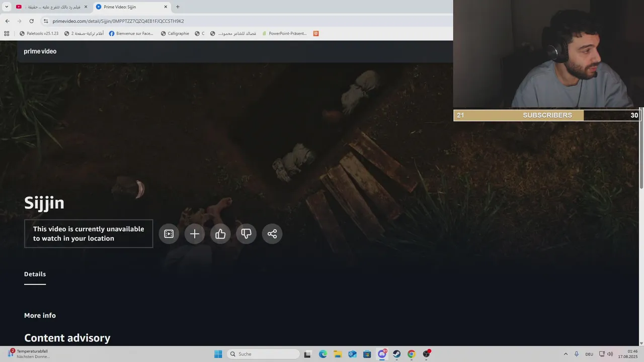This screenshot has width=644, height=362.
Task: Close the YouTube Arabic video tab
Action: click(86, 7)
